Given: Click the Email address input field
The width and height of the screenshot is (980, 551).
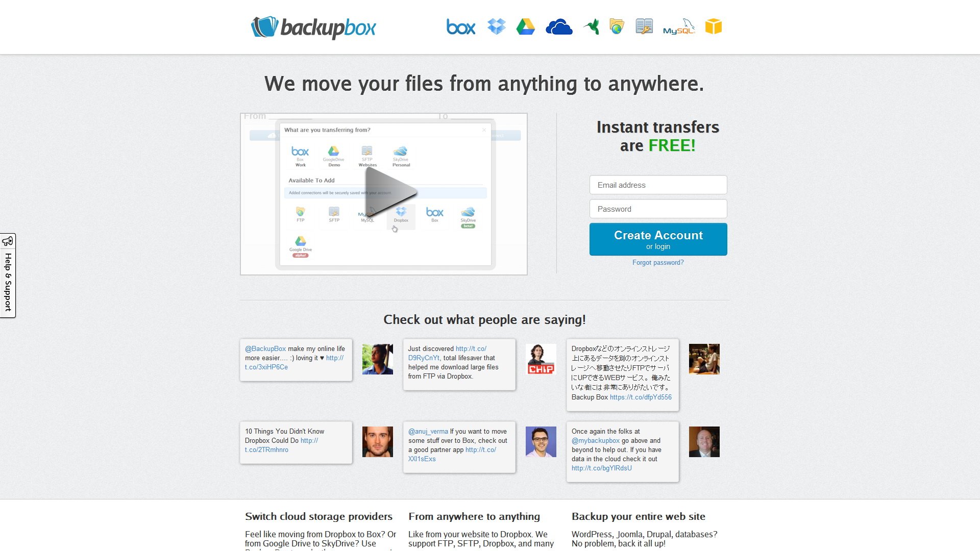Looking at the screenshot, I should tap(658, 185).
